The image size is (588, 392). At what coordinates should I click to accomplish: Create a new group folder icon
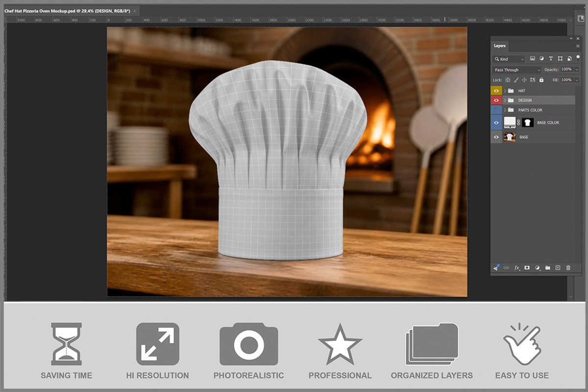pos(548,268)
